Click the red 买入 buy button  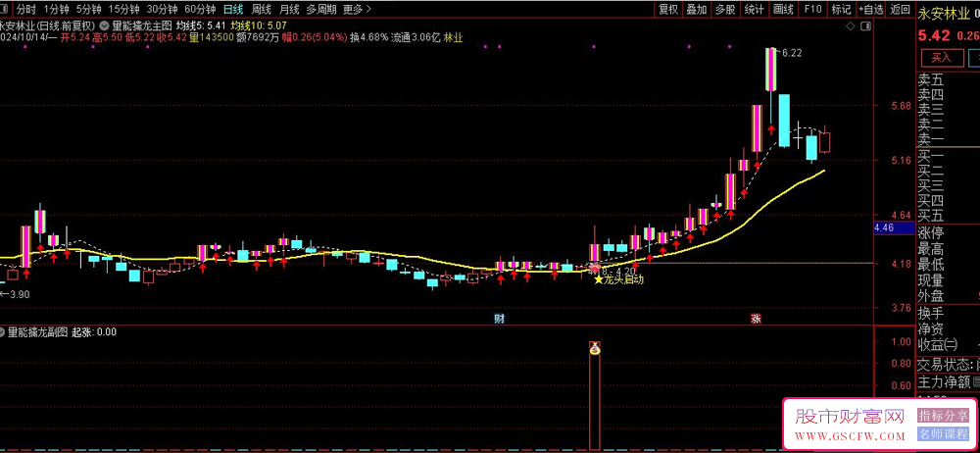tap(941, 58)
